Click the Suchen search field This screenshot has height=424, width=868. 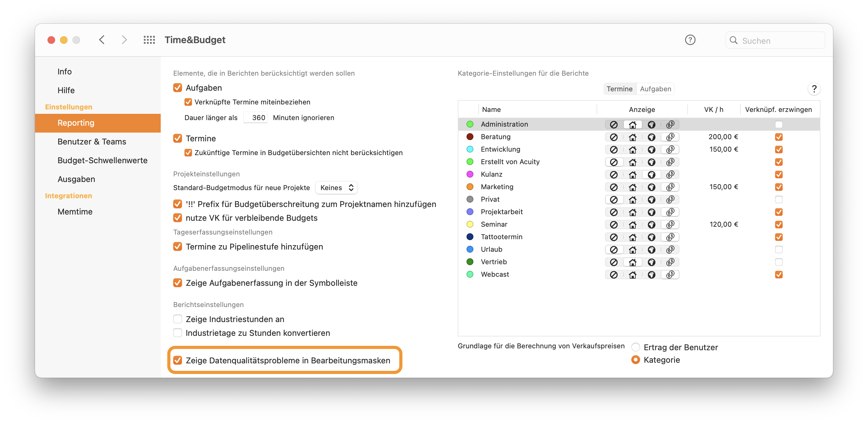pyautogui.click(x=775, y=40)
